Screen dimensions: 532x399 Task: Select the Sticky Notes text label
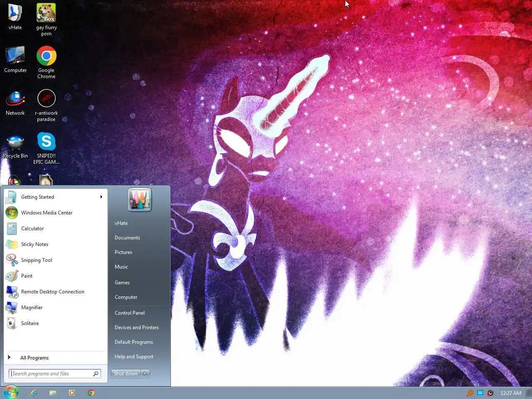pos(35,244)
